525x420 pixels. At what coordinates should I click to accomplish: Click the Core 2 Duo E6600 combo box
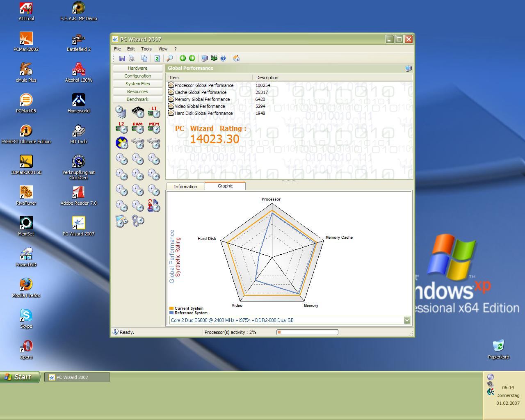[290, 320]
